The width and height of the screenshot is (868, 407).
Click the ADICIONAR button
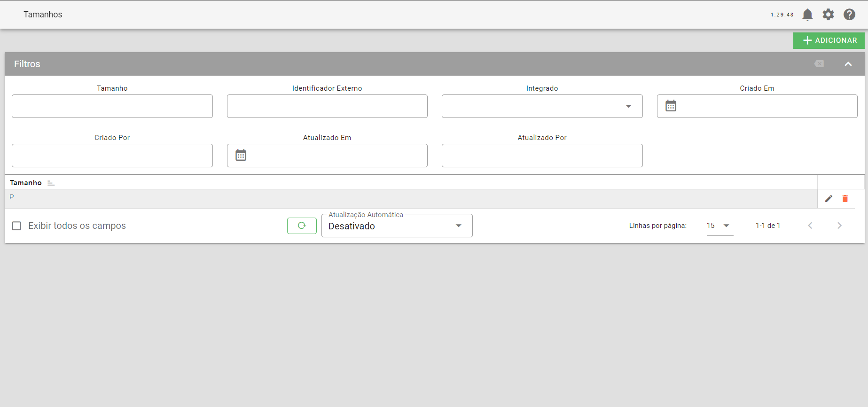[x=829, y=40]
